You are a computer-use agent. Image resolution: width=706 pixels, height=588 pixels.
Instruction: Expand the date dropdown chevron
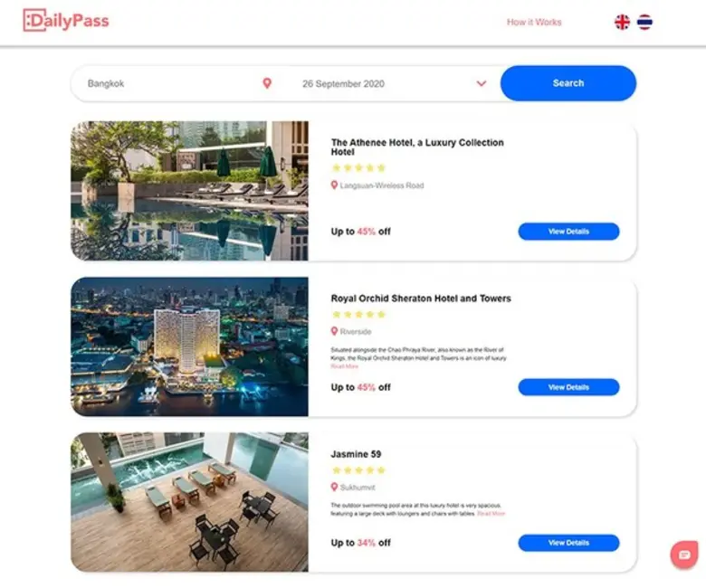pyautogui.click(x=482, y=83)
